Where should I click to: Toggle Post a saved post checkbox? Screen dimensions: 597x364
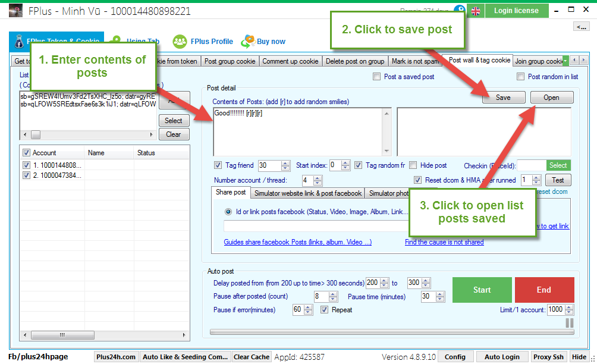tap(376, 77)
